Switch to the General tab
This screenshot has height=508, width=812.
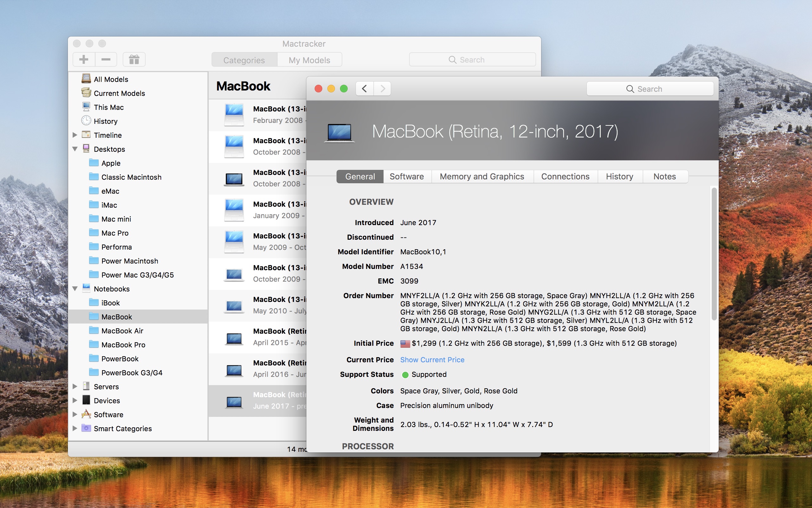(360, 177)
